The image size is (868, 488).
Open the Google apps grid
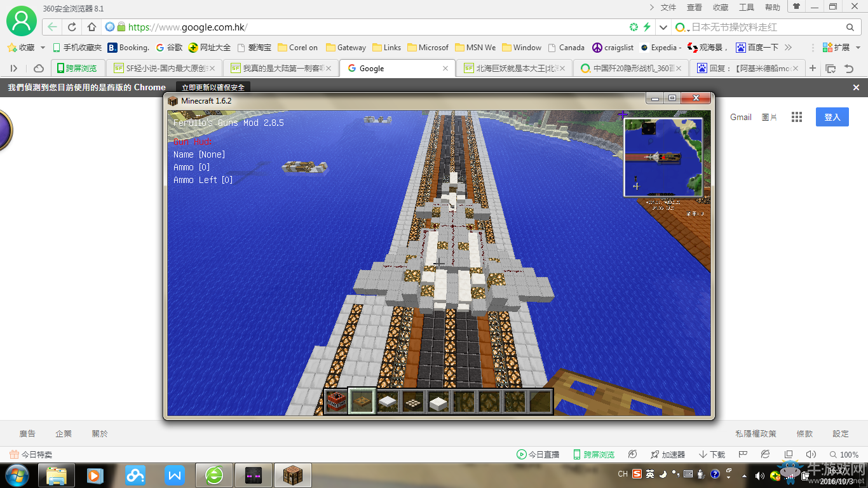pos(797,117)
